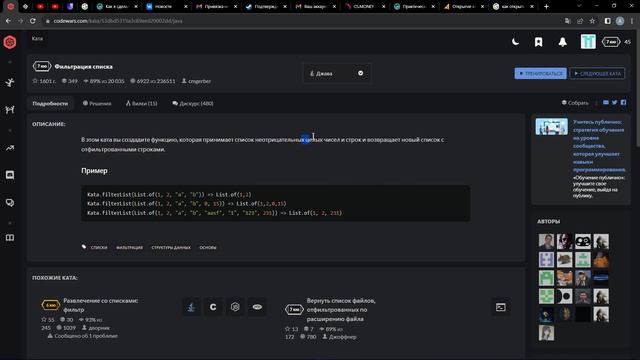Open the browser translate icon
Viewport: 640px width, 360px height.
point(568,21)
